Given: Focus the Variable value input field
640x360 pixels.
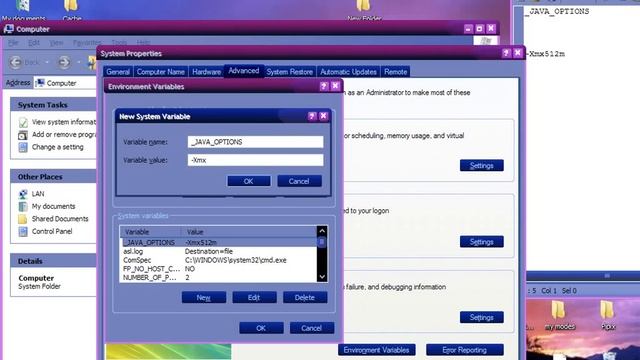Looking at the screenshot, I should point(256,160).
